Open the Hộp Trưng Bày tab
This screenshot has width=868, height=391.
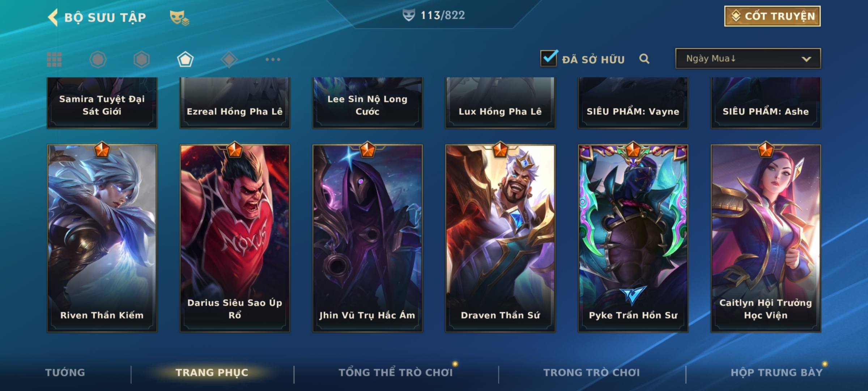click(x=776, y=373)
